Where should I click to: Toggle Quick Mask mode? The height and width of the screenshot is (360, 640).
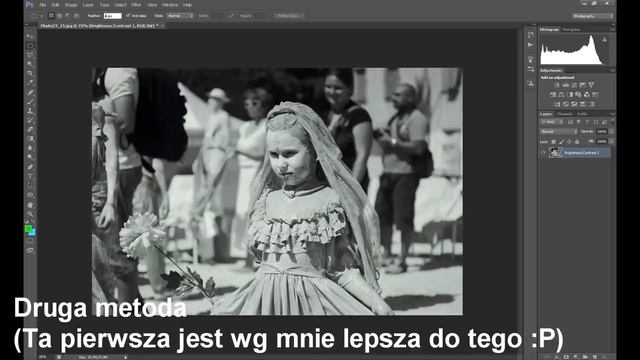pos(30,241)
